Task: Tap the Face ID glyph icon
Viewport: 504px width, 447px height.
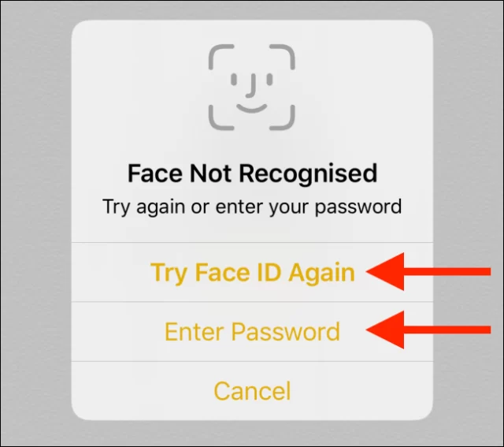Action: click(x=252, y=88)
